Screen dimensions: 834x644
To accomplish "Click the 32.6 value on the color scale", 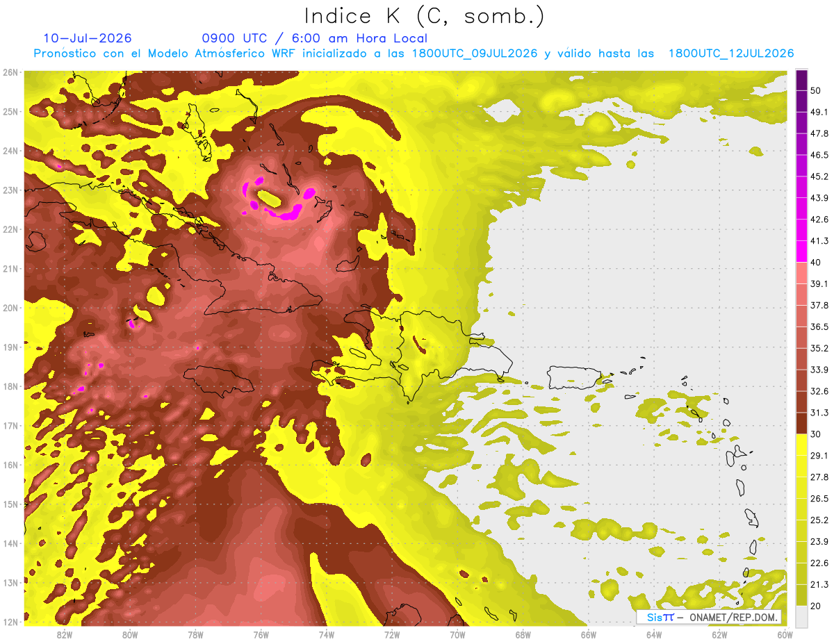I will tap(819, 391).
